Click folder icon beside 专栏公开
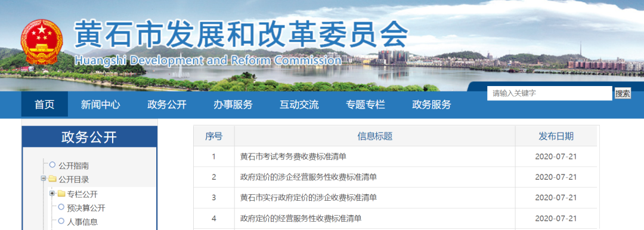644x230 pixels. [61, 194]
